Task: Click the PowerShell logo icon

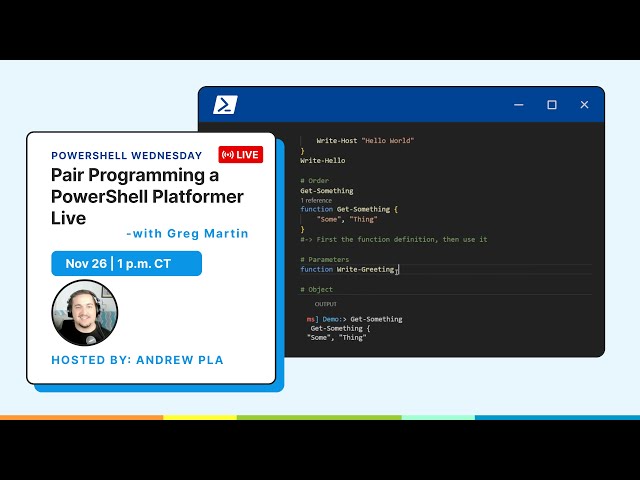Action: click(x=225, y=105)
